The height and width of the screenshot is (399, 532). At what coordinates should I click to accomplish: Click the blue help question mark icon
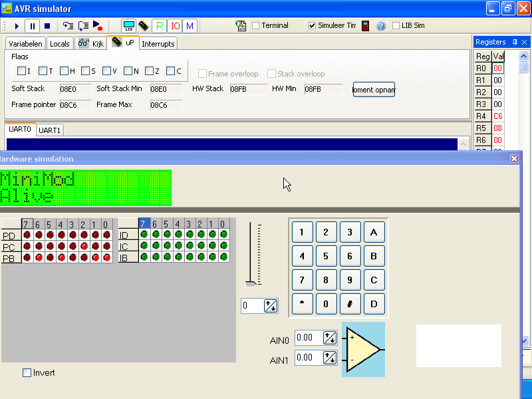381,26
